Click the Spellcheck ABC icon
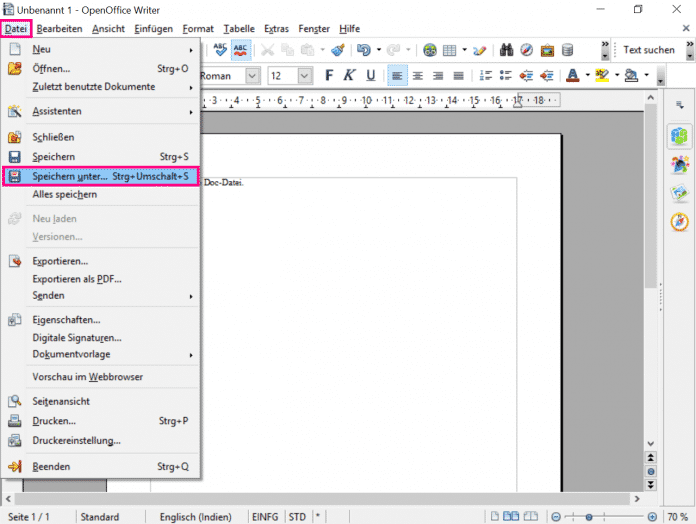This screenshot has height=524, width=696. pyautogui.click(x=217, y=49)
